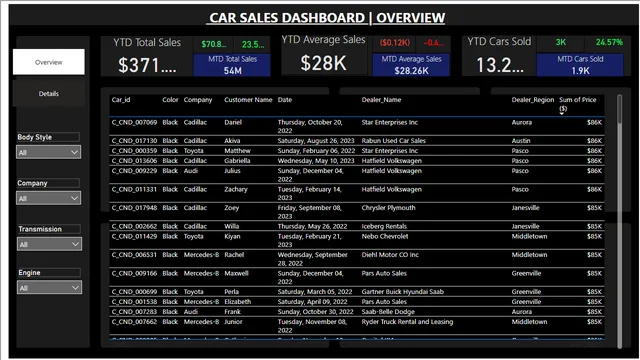Expand the Transmission filter dropdown
Screen dimensions: 640x360
tap(49, 244)
